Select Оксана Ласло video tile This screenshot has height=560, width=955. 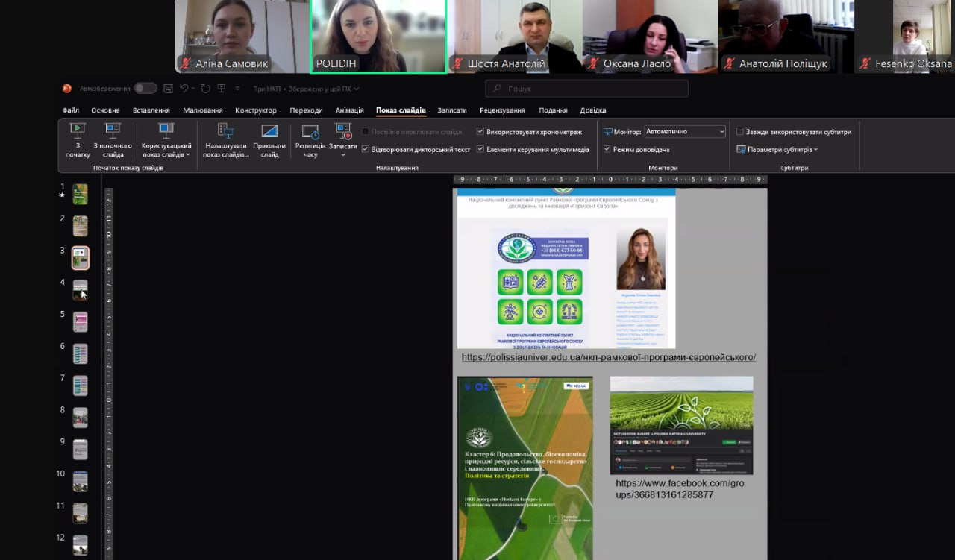pyautogui.click(x=650, y=37)
